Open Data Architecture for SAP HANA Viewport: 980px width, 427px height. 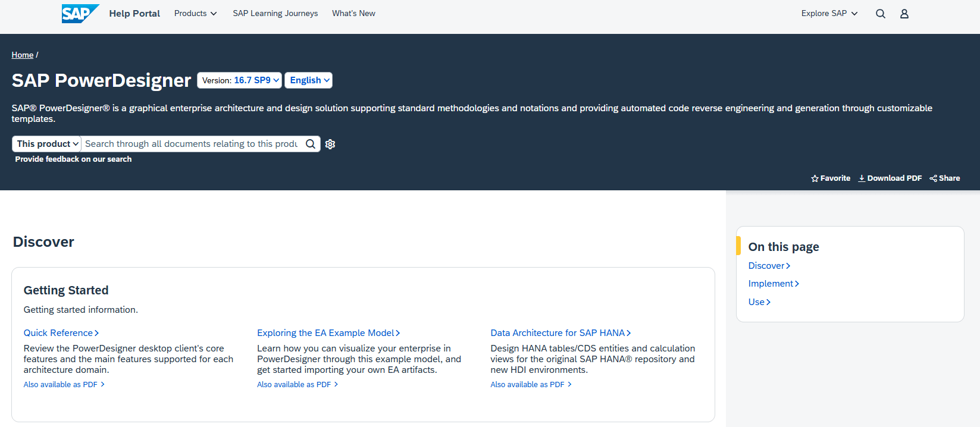point(561,333)
